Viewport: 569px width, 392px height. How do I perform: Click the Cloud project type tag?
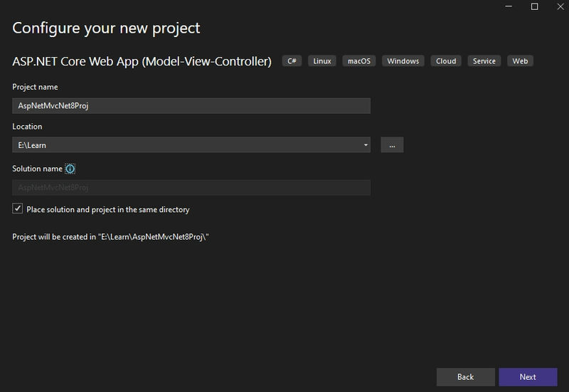point(446,61)
